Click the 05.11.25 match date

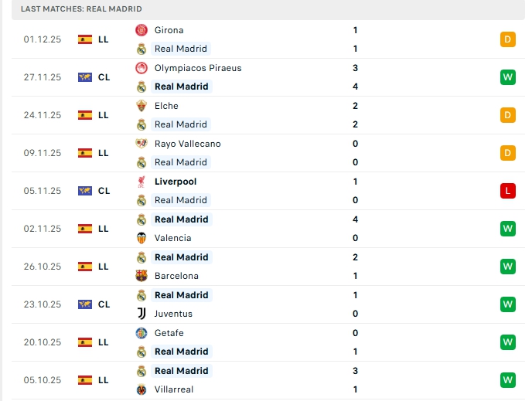pyautogui.click(x=41, y=191)
